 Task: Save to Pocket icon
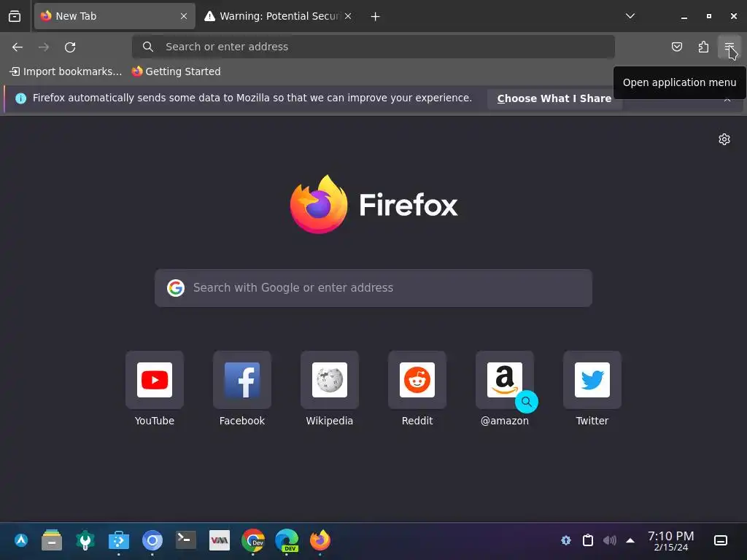676,47
